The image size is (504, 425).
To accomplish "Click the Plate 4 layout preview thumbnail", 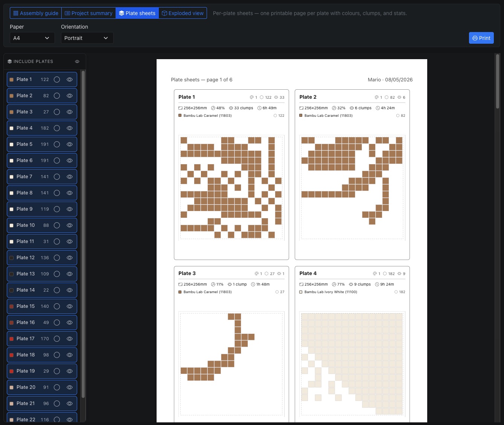I will point(352,364).
